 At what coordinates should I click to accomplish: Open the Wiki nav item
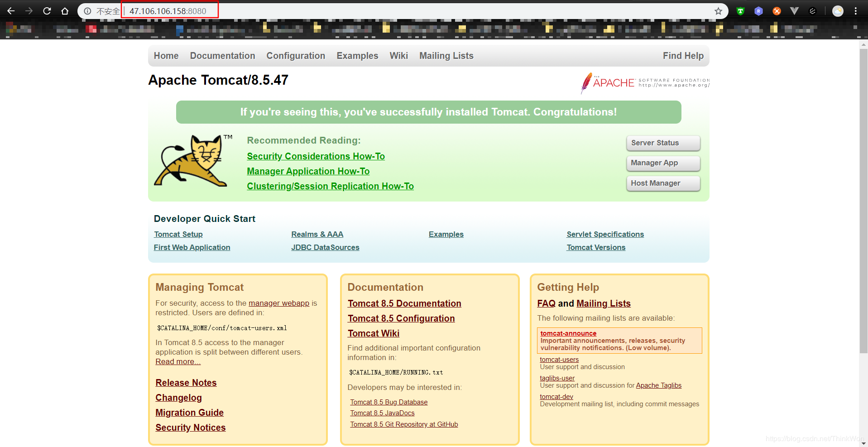pos(398,56)
